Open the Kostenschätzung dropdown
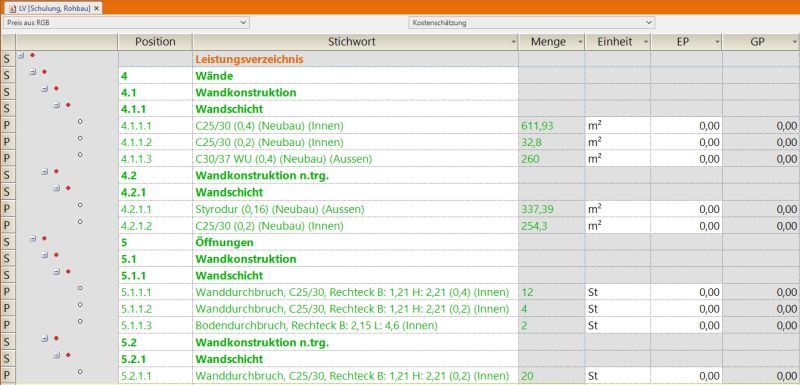 pyautogui.click(x=531, y=22)
